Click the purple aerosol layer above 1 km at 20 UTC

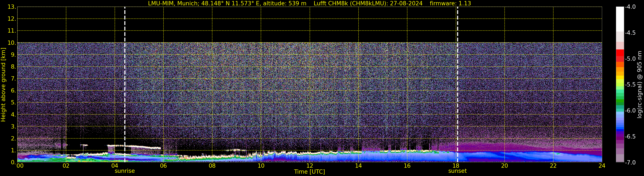[x=505, y=146]
